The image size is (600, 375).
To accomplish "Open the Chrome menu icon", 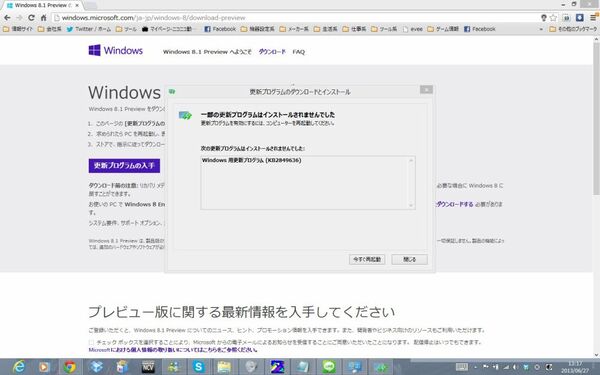I will click(x=593, y=18).
